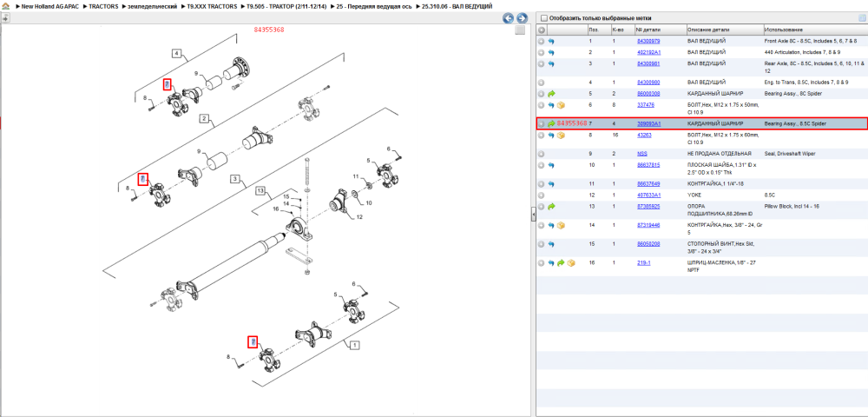This screenshot has width=868, height=417.
Task: Click the gray square under the diagram navigation arrows
Action: point(520,30)
